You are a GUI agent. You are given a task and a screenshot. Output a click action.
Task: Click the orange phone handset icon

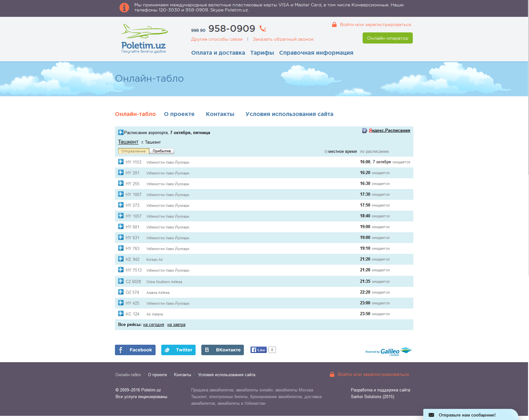pyautogui.click(x=263, y=29)
